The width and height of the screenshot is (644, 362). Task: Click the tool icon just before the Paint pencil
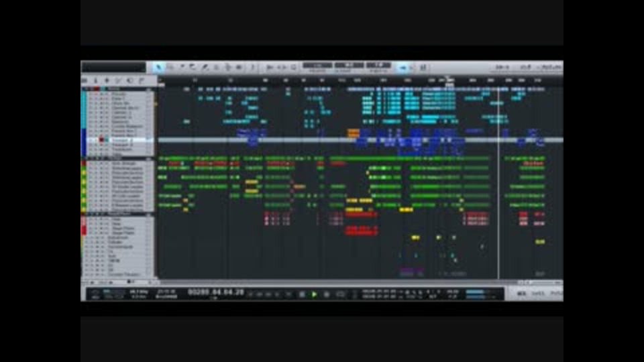[x=193, y=67]
